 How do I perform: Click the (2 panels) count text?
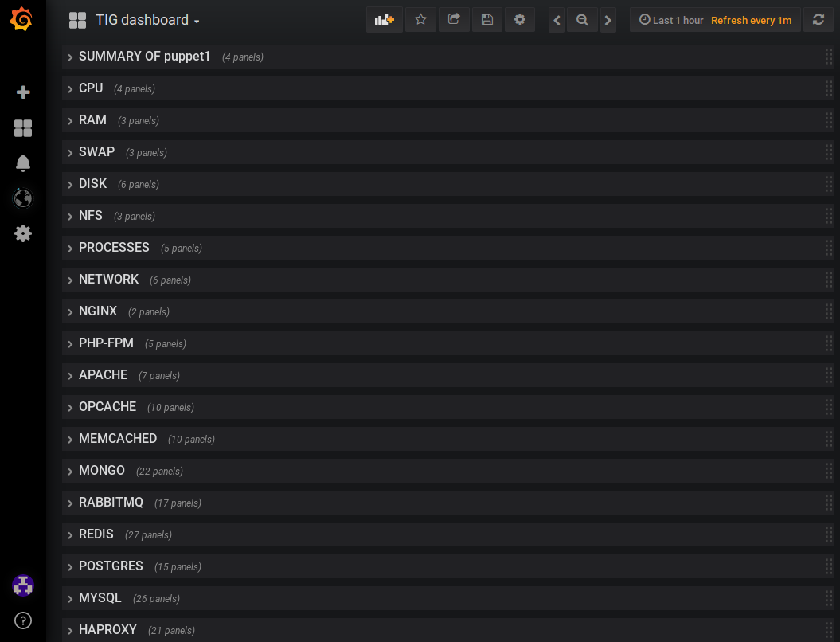pos(149,312)
